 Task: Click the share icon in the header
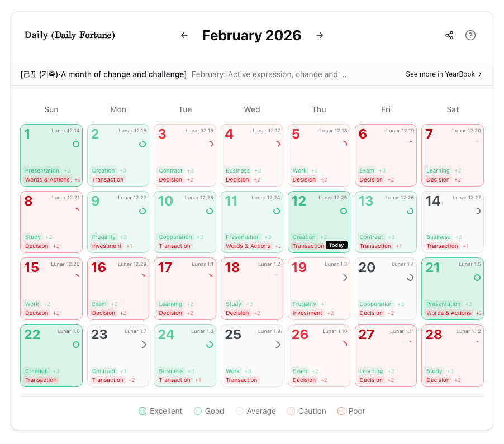(x=449, y=35)
